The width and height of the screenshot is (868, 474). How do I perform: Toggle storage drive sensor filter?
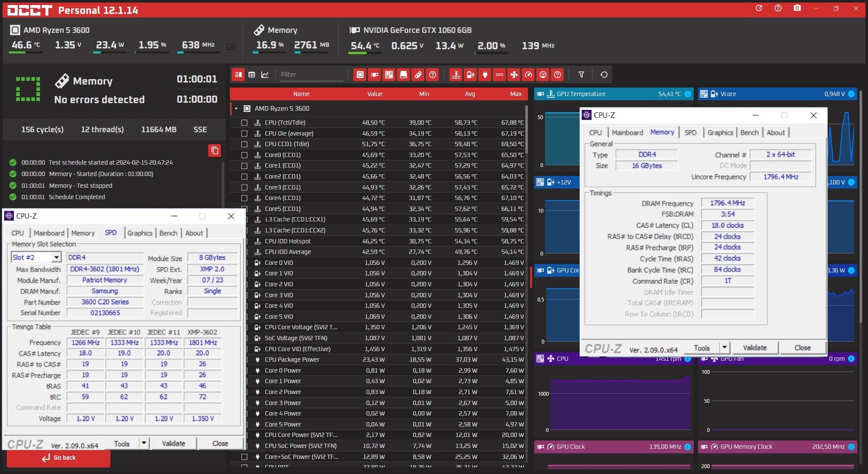click(x=403, y=75)
